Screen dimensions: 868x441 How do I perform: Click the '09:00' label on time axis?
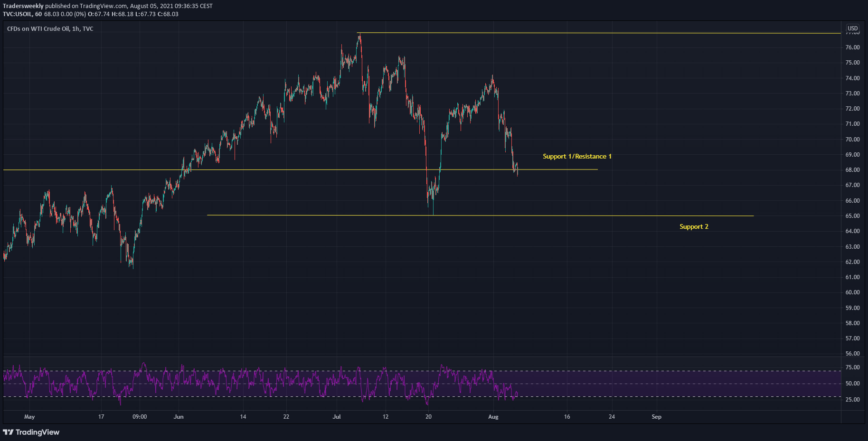click(x=140, y=417)
